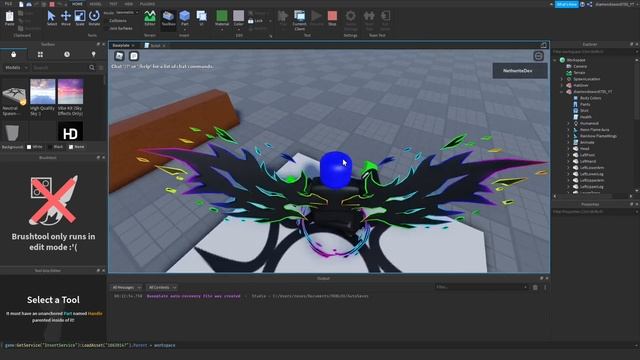Switch to the Baseplate tab
The width and height of the screenshot is (640, 360).
click(x=123, y=46)
